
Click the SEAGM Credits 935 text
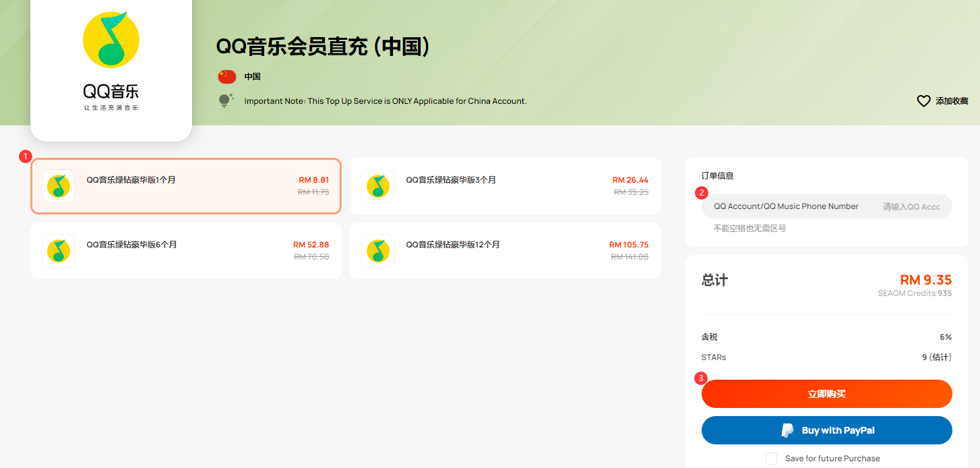tap(915, 293)
